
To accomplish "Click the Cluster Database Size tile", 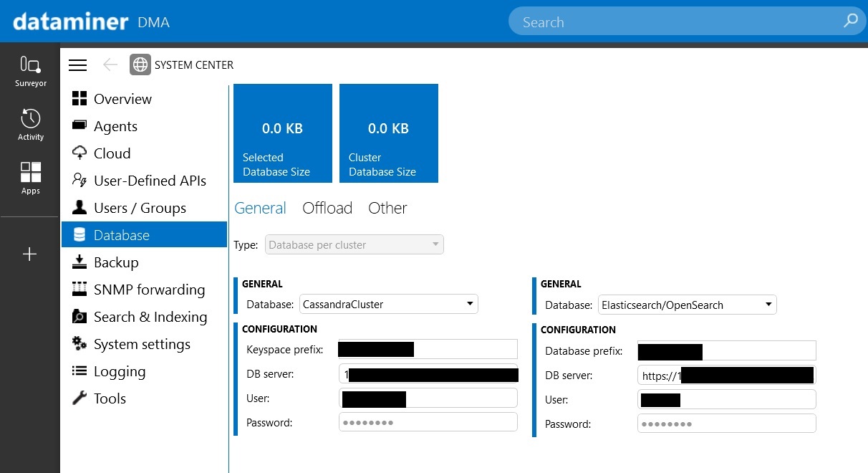I will (x=389, y=133).
